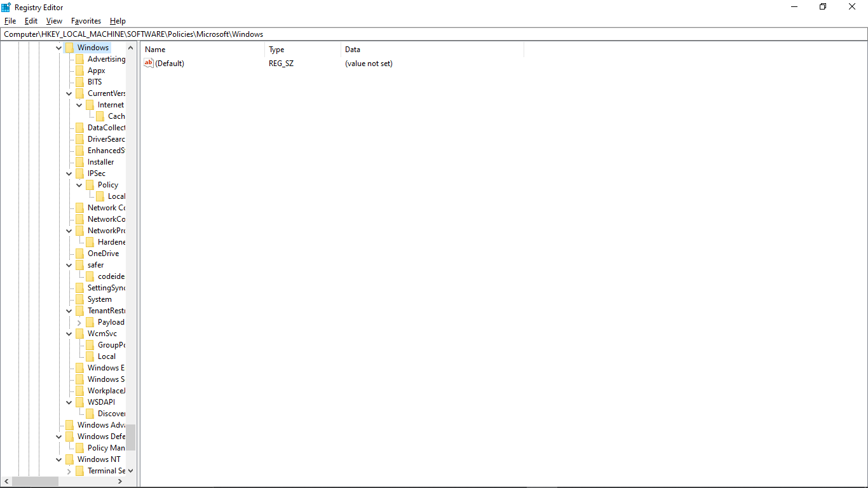The height and width of the screenshot is (488, 868).
Task: Click the Discover folder icon under WSDAPI
Action: click(x=90, y=414)
